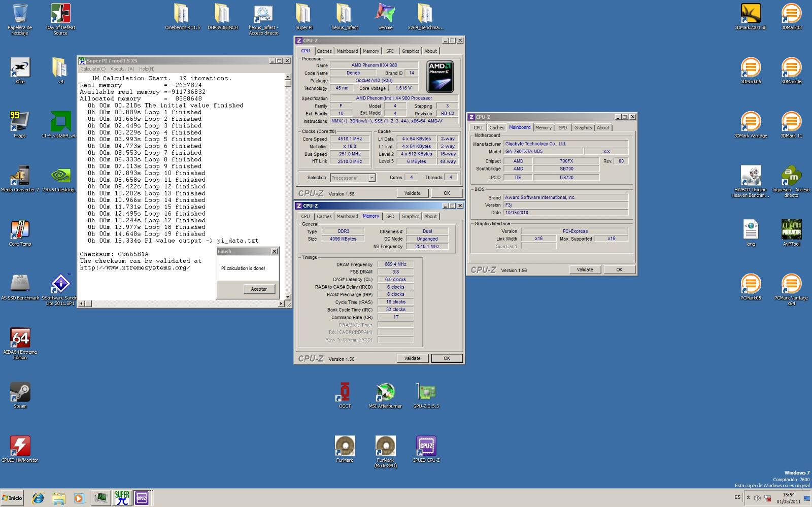812x507 pixels.
Task: Click Validate in the CPU tab window
Action: point(412,193)
